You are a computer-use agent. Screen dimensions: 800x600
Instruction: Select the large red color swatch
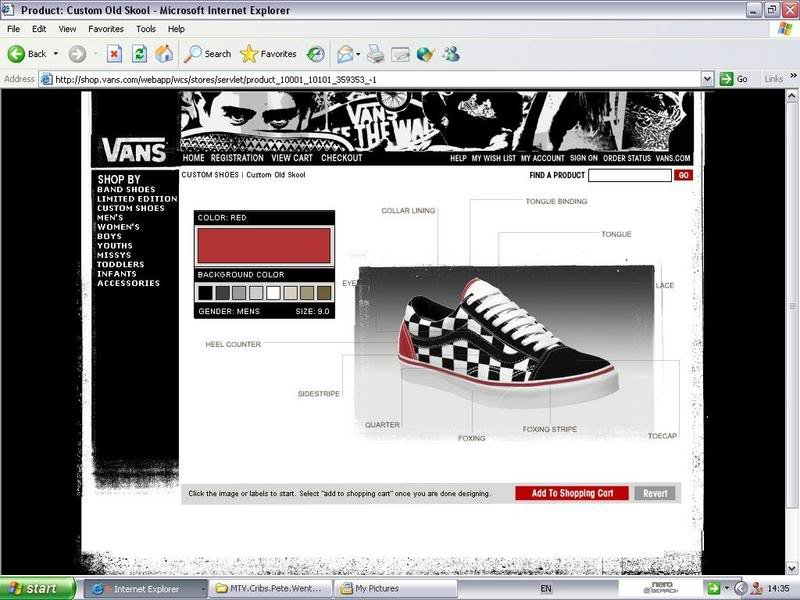click(x=264, y=246)
